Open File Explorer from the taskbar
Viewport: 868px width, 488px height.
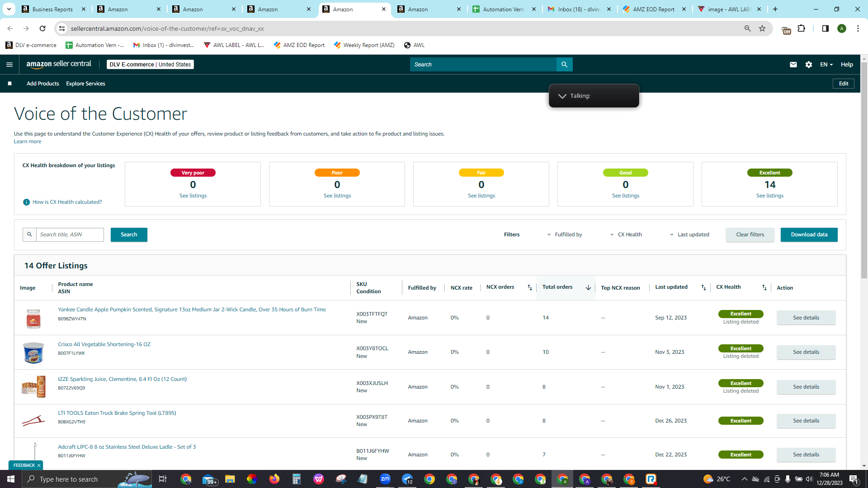(x=230, y=479)
